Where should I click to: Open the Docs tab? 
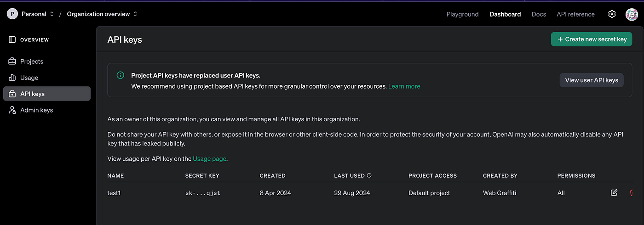click(539, 14)
